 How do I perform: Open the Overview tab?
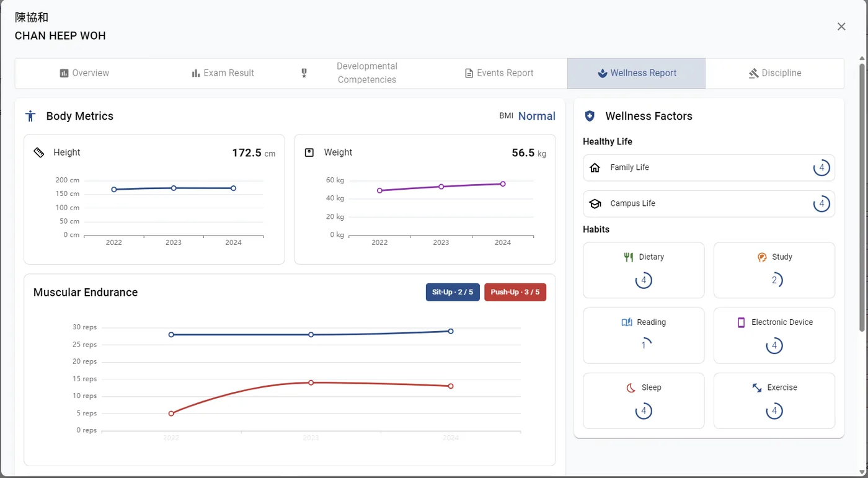coord(84,73)
